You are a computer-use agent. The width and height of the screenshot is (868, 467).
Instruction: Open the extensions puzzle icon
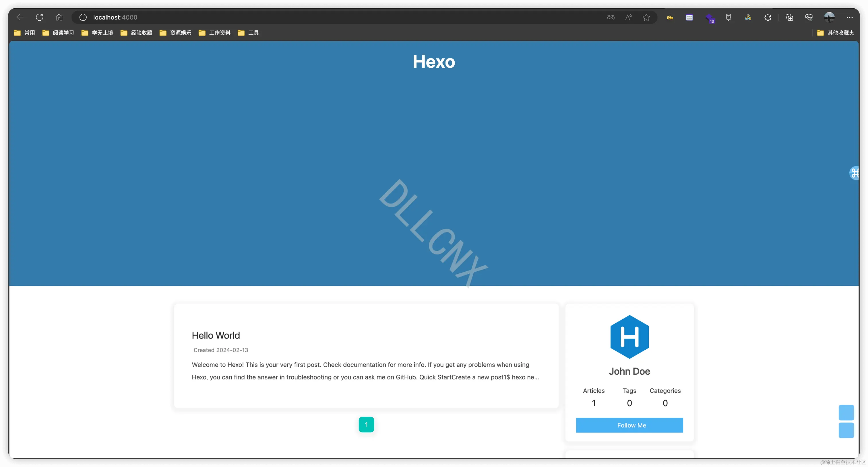pyautogui.click(x=768, y=17)
